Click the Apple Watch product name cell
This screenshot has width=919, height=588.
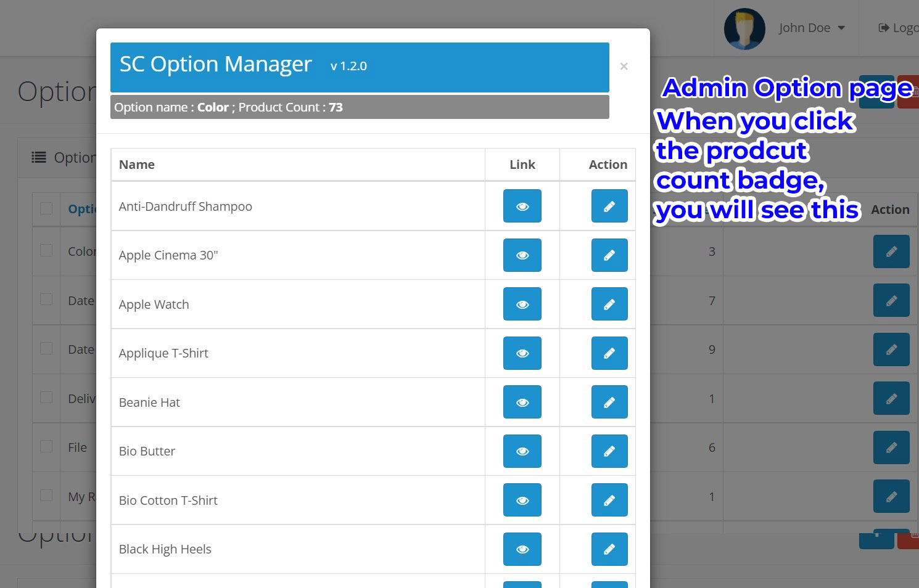154,304
